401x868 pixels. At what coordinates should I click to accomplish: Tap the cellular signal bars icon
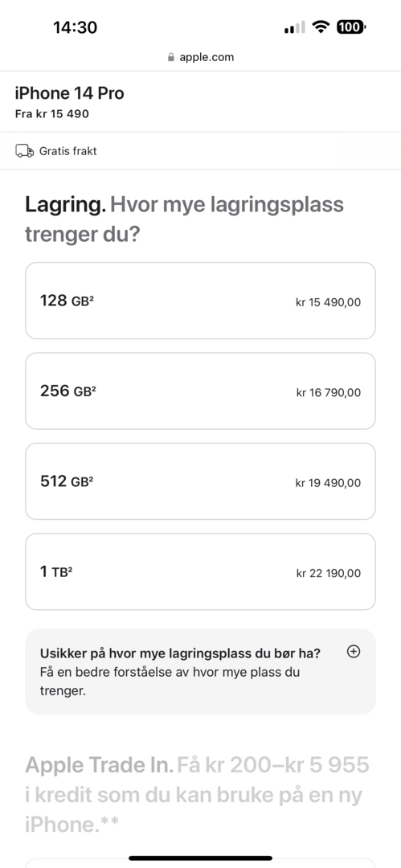pyautogui.click(x=294, y=27)
